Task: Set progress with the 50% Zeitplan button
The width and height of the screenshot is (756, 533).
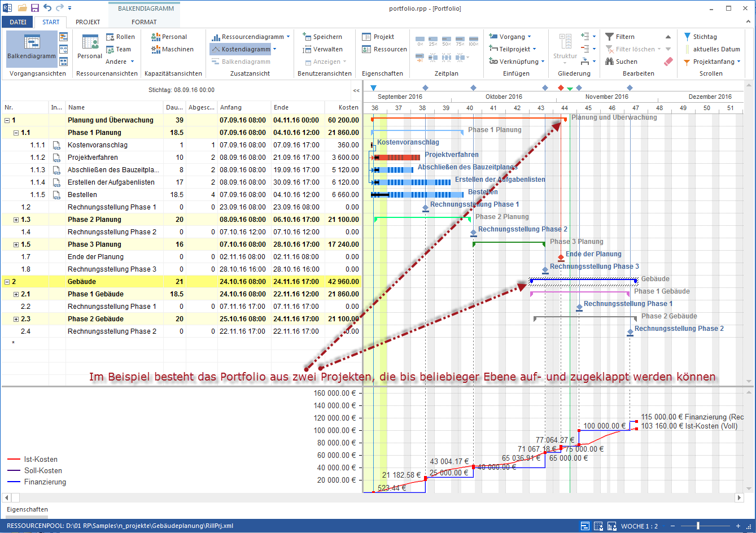Action: pos(447,41)
